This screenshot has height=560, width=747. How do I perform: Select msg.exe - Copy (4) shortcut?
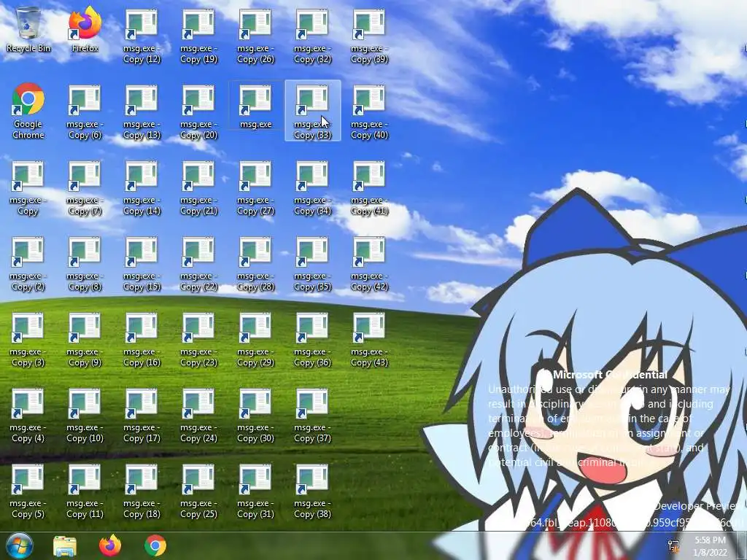(x=28, y=415)
